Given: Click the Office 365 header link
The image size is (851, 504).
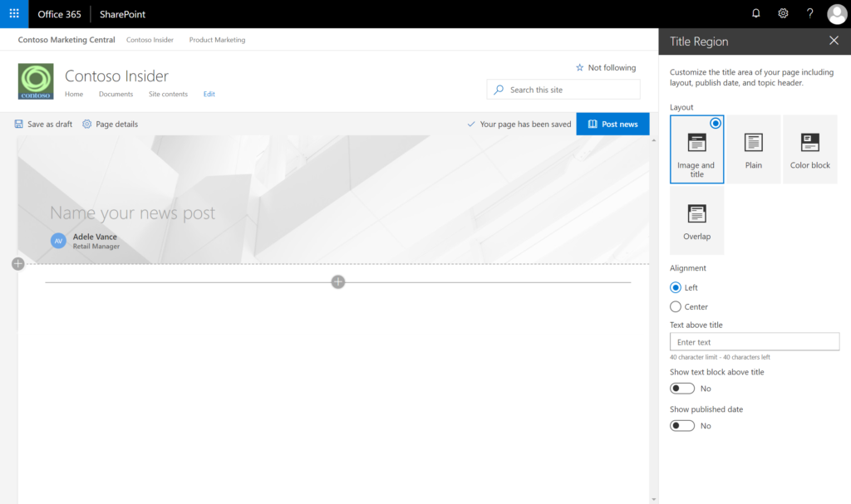Looking at the screenshot, I should click(59, 14).
